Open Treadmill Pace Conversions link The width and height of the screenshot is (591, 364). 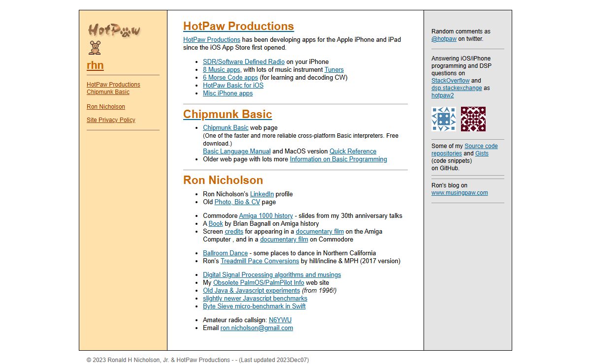click(x=260, y=261)
